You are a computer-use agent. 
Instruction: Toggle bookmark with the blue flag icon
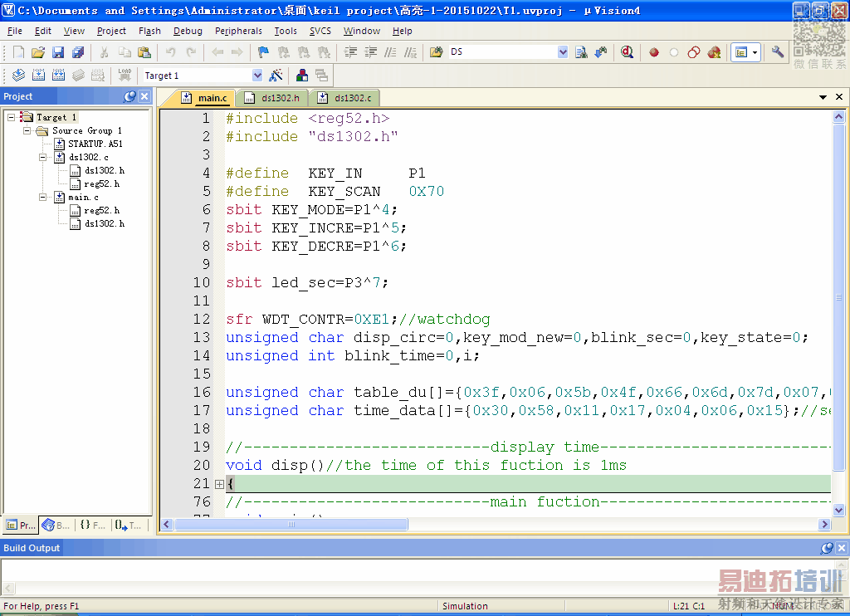(263, 52)
